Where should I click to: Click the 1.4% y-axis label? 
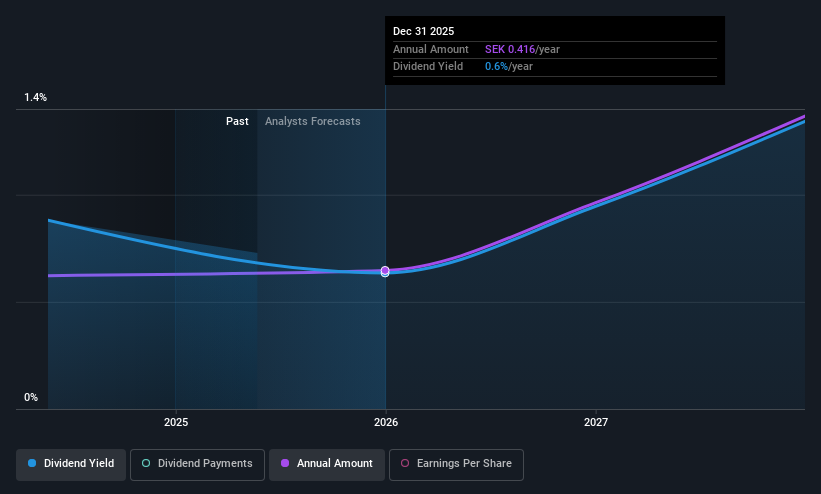click(x=36, y=97)
